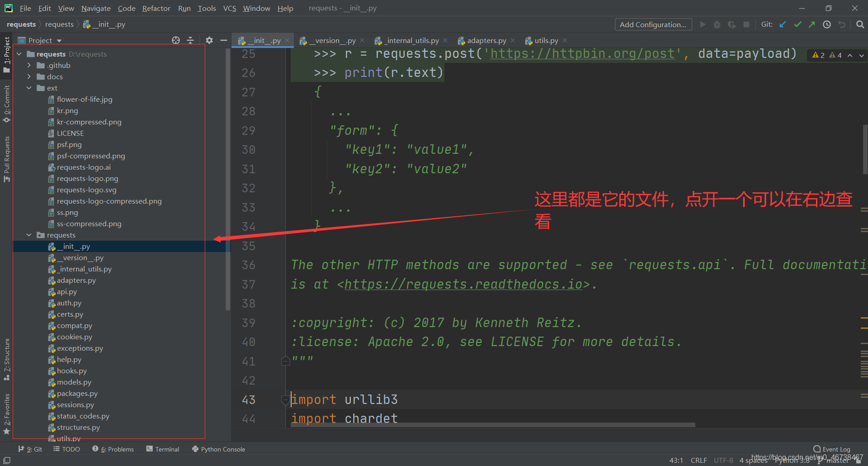The width and height of the screenshot is (868, 466).
Task: Go to next highlighted error arrow
Action: tap(862, 55)
